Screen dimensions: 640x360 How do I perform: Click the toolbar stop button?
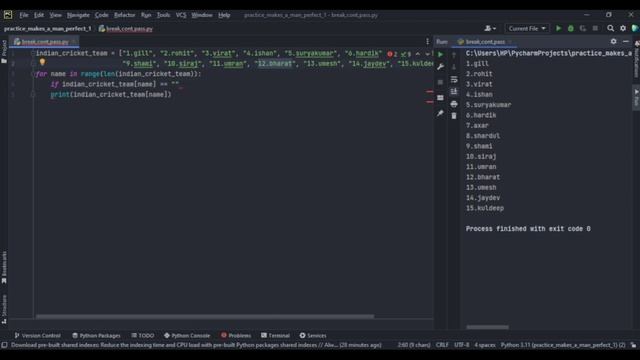(x=596, y=28)
